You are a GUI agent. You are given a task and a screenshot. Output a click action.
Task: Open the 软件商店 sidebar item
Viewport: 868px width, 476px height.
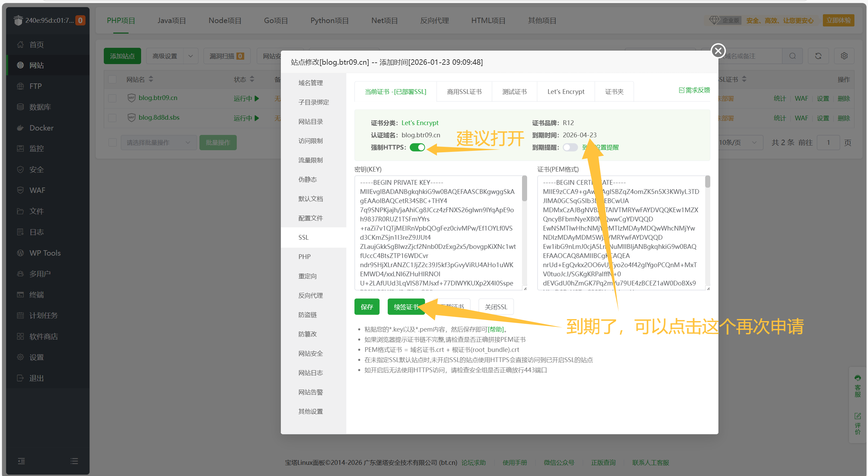(44, 336)
